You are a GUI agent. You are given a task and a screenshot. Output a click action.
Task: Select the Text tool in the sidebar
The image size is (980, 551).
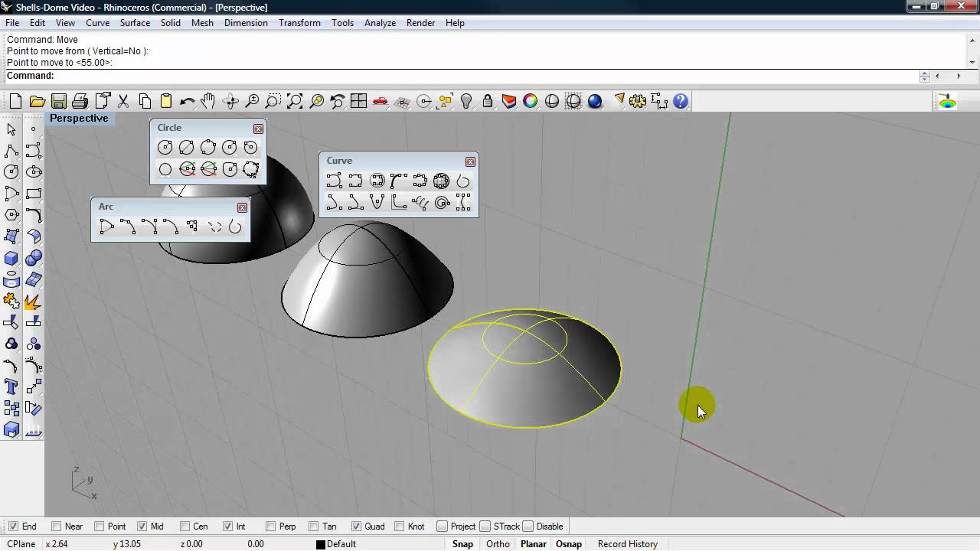click(11, 386)
